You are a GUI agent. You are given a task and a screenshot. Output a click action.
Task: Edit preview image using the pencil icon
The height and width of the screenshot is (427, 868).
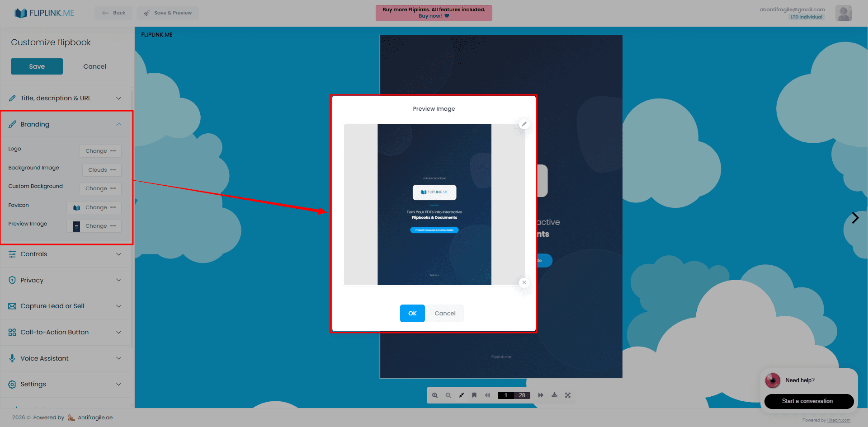coord(524,123)
